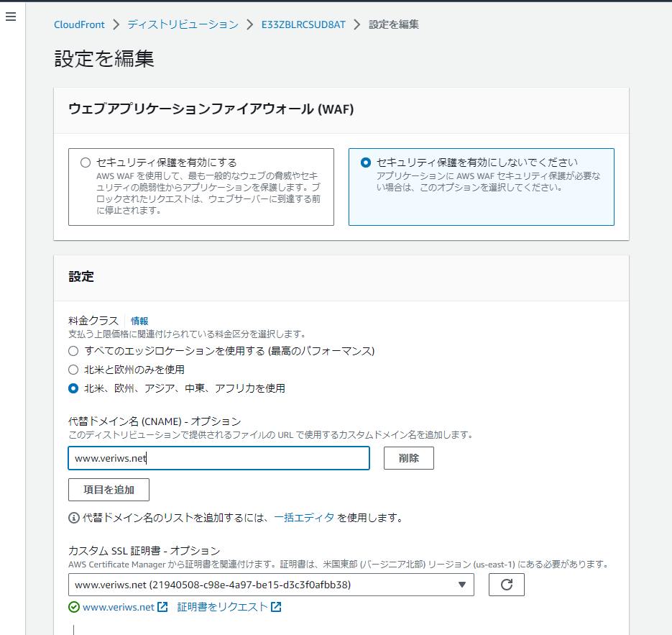Click the certificate list refresh icon button
The width and height of the screenshot is (672, 635).
click(x=506, y=585)
